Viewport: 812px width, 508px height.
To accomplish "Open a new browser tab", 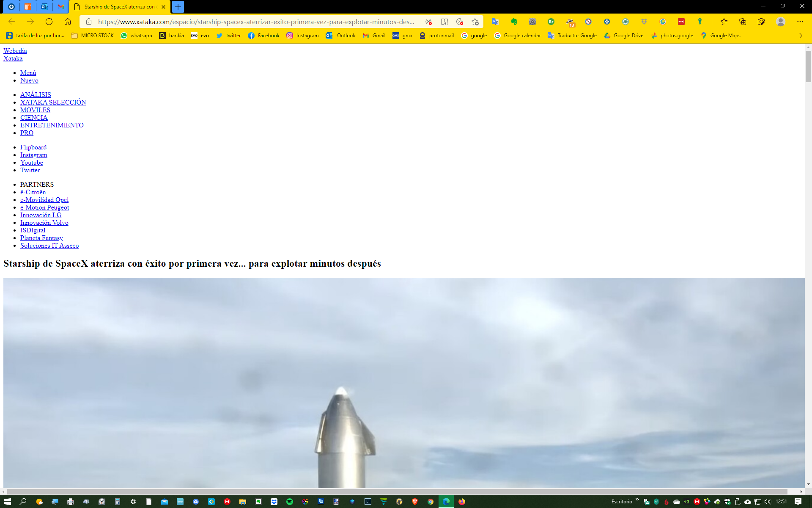I will tap(178, 7).
